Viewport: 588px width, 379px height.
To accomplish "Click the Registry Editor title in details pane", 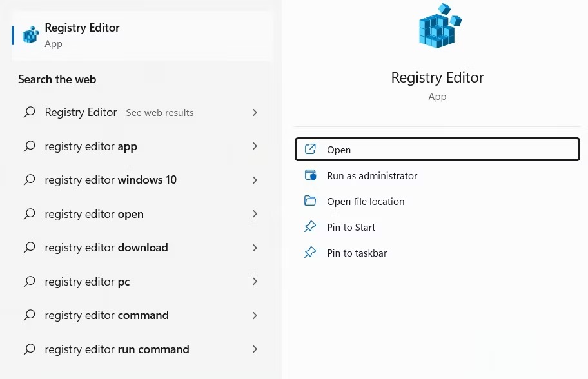I will click(437, 77).
